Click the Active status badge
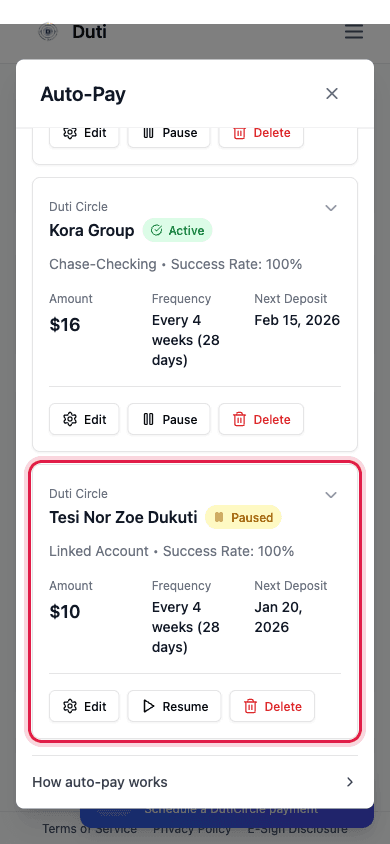Viewport: 390px width, 844px height. point(178,230)
